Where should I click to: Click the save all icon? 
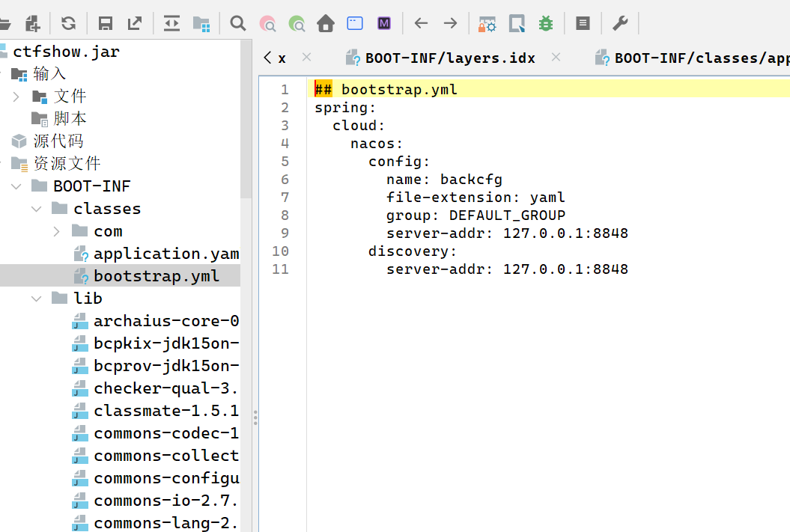tap(106, 23)
